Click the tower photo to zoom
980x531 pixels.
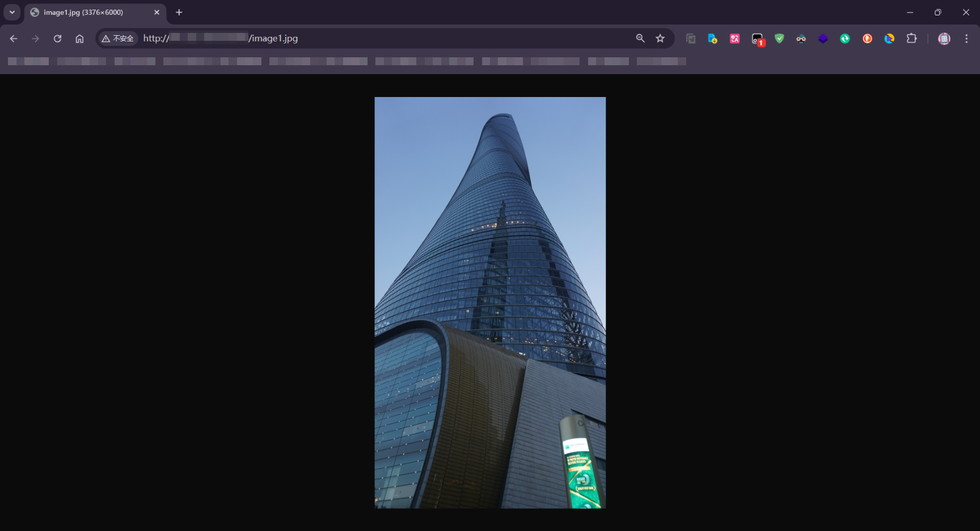pos(490,302)
